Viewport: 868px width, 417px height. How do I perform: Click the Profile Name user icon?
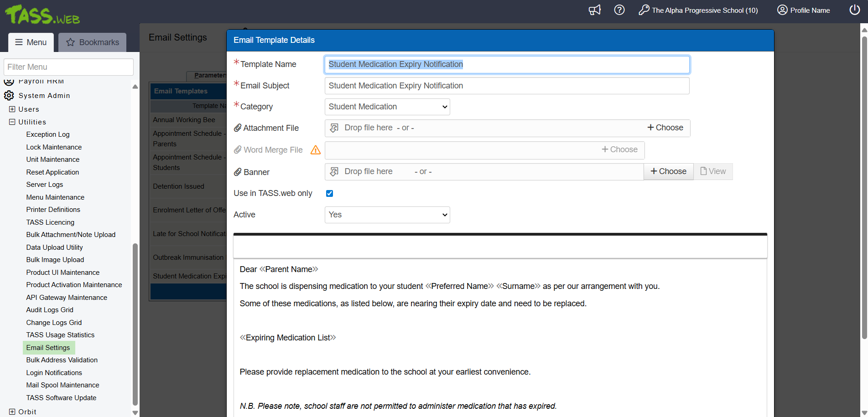pyautogui.click(x=782, y=10)
